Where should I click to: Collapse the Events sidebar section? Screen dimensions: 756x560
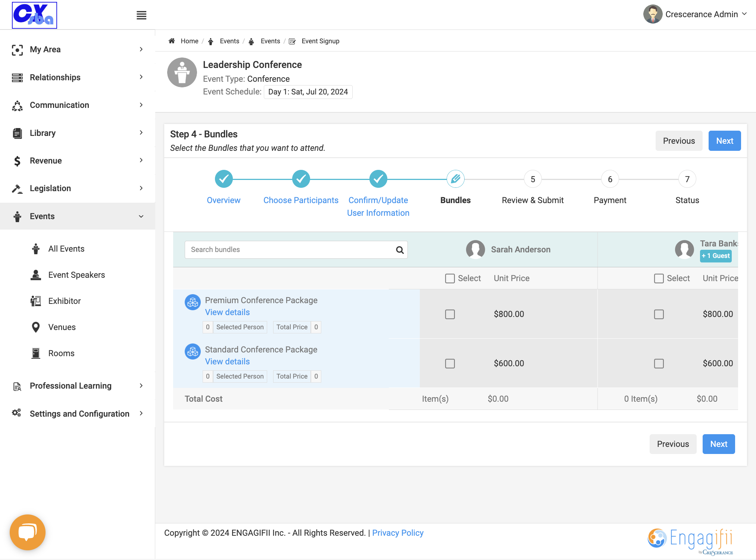78,216
